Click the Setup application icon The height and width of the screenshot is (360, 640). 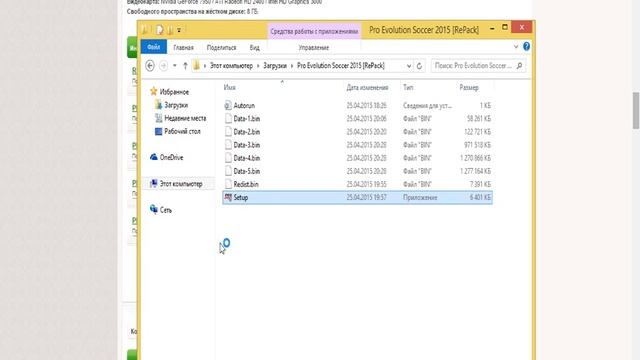(x=228, y=198)
